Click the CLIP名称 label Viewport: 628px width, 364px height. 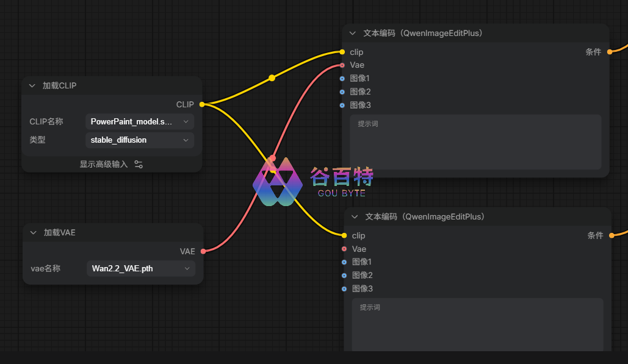click(x=46, y=121)
